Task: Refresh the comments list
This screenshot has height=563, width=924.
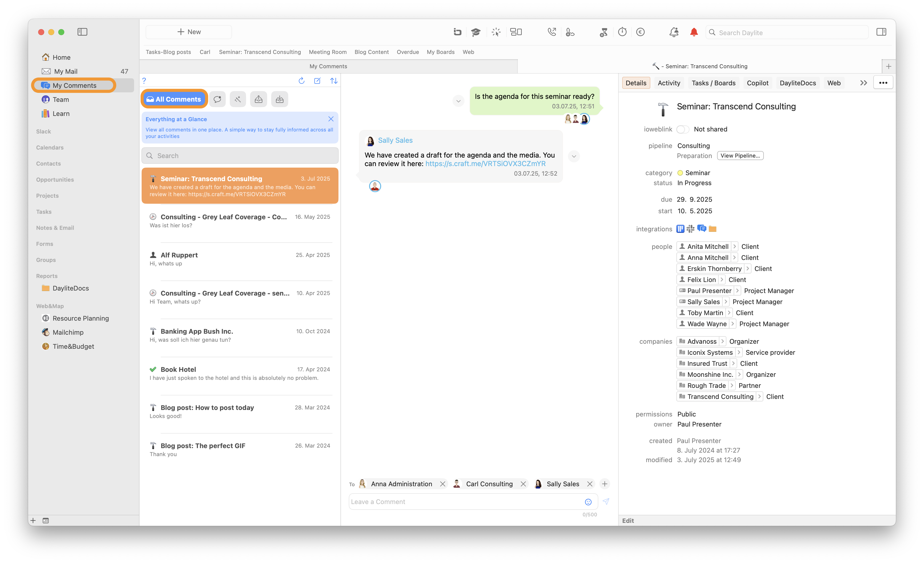Action: click(302, 81)
